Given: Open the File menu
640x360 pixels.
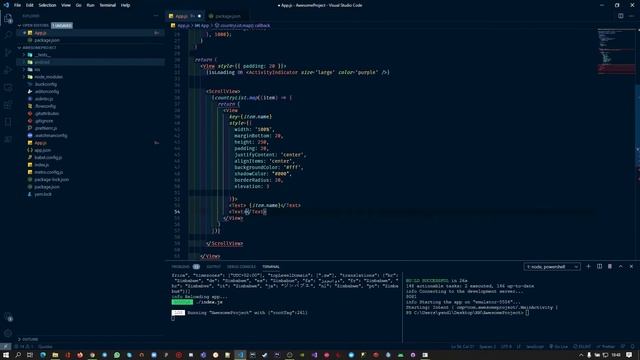Looking at the screenshot, I should [18, 5].
